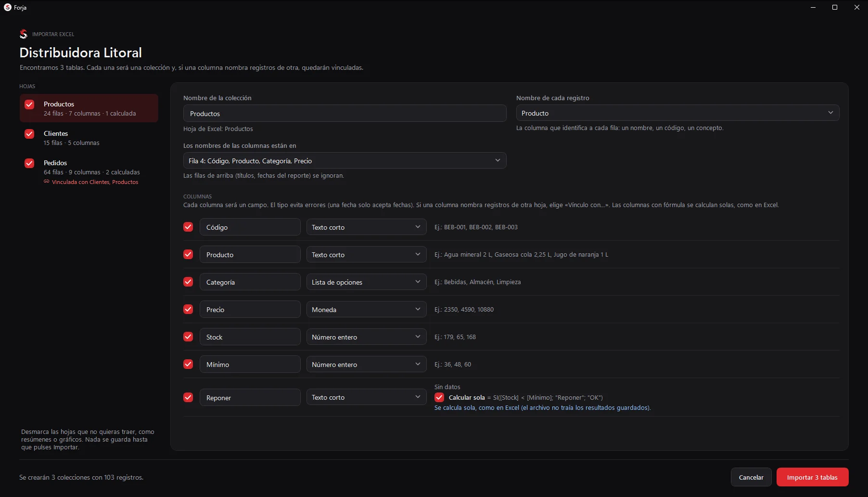Uncheck the Código column checkbox
The width and height of the screenshot is (868, 497).
(188, 227)
